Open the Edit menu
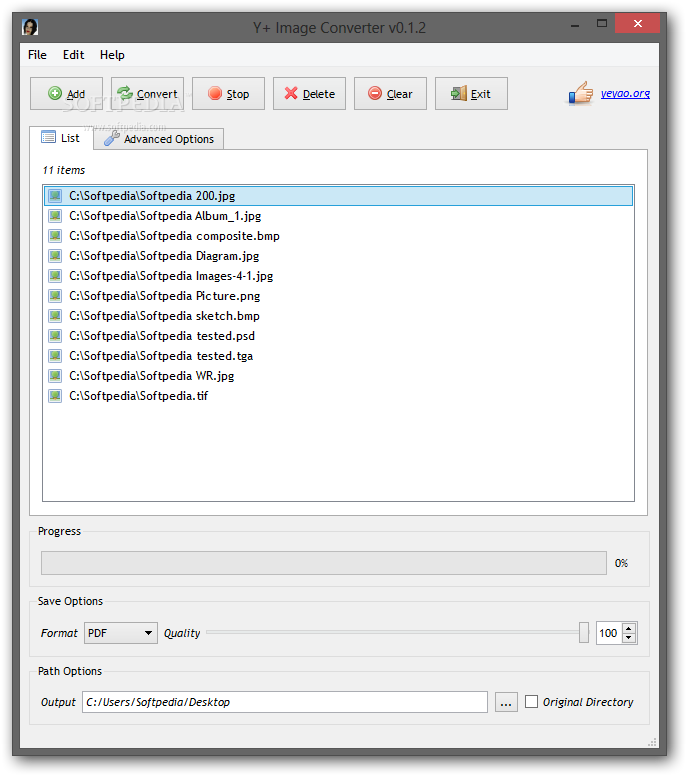 click(73, 55)
